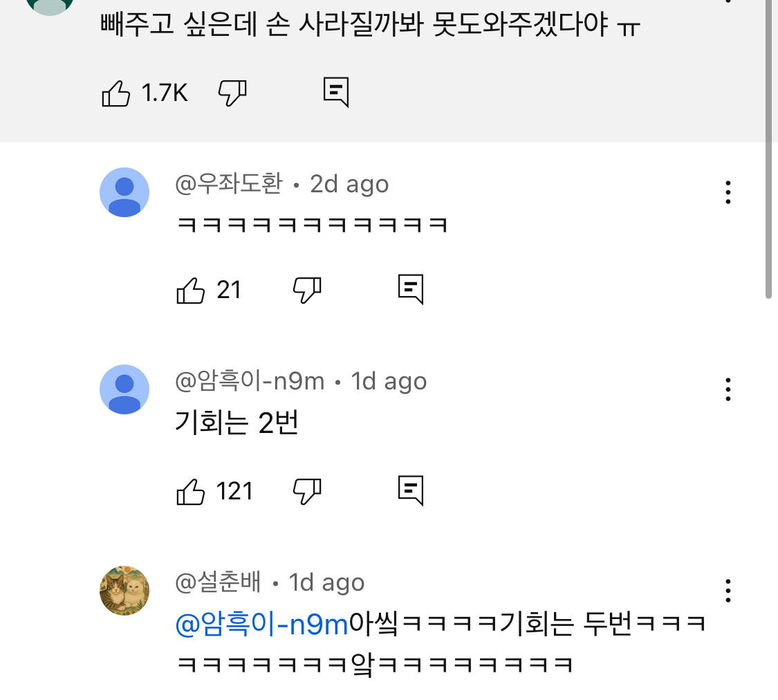Click @암흑이-n9m's default avatar
The width and height of the screenshot is (778, 700).
pos(124,389)
